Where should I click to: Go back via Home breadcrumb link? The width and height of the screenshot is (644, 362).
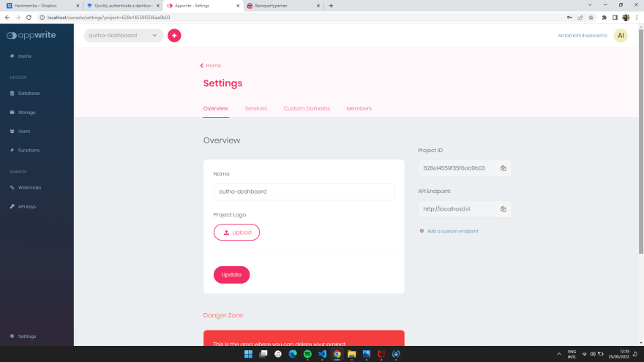211,66
